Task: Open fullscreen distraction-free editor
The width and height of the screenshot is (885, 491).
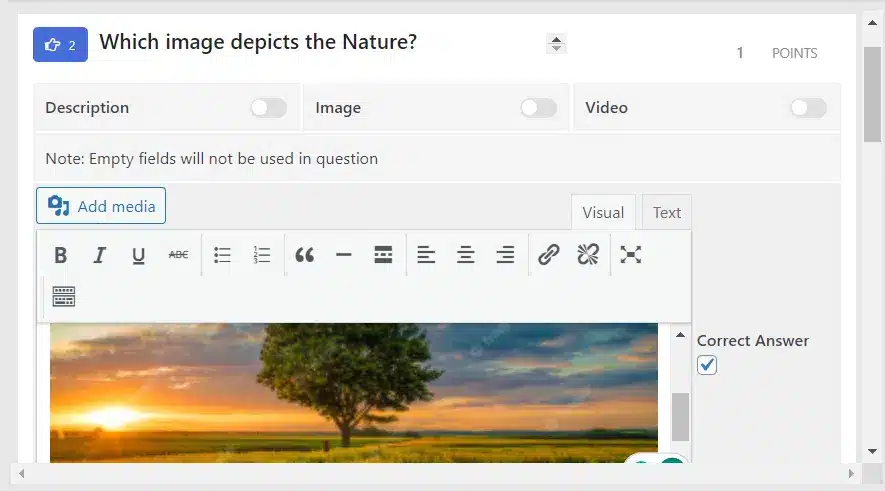Action: [x=630, y=255]
